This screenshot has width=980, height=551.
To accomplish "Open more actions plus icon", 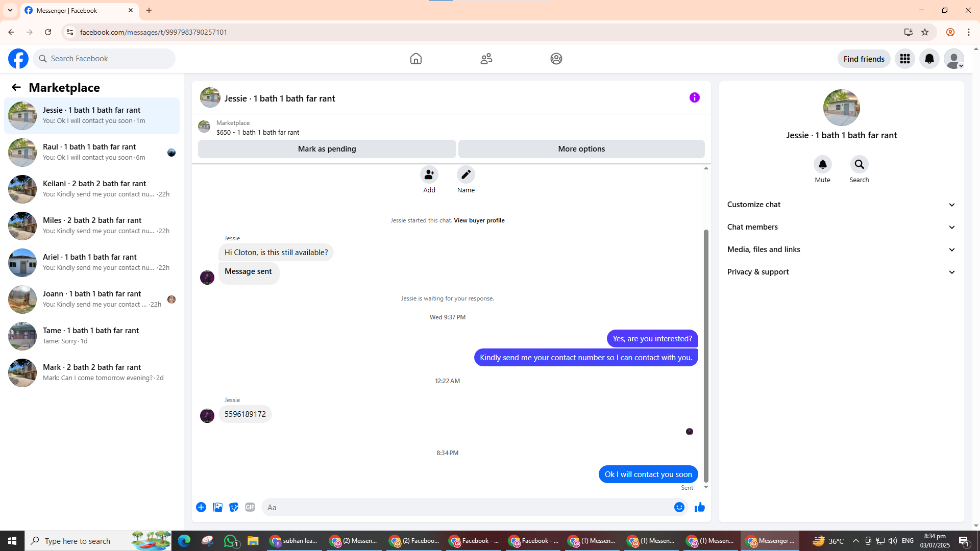I will (x=201, y=507).
